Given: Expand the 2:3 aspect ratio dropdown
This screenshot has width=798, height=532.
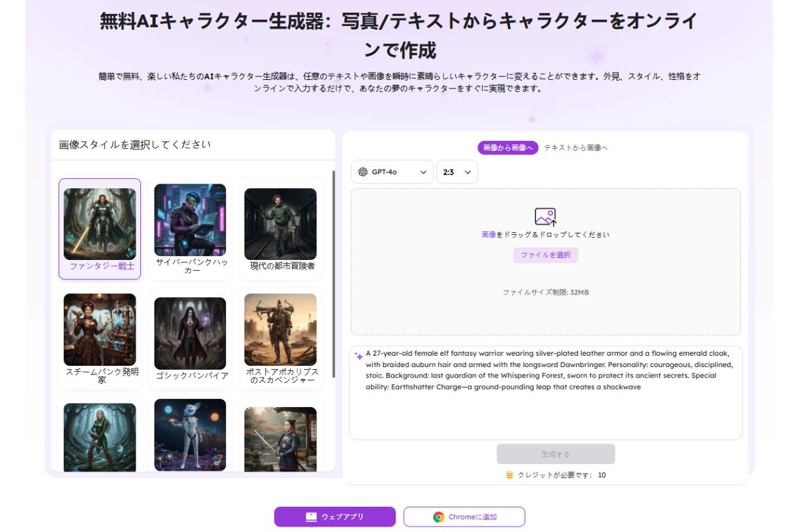Looking at the screenshot, I should (x=458, y=172).
